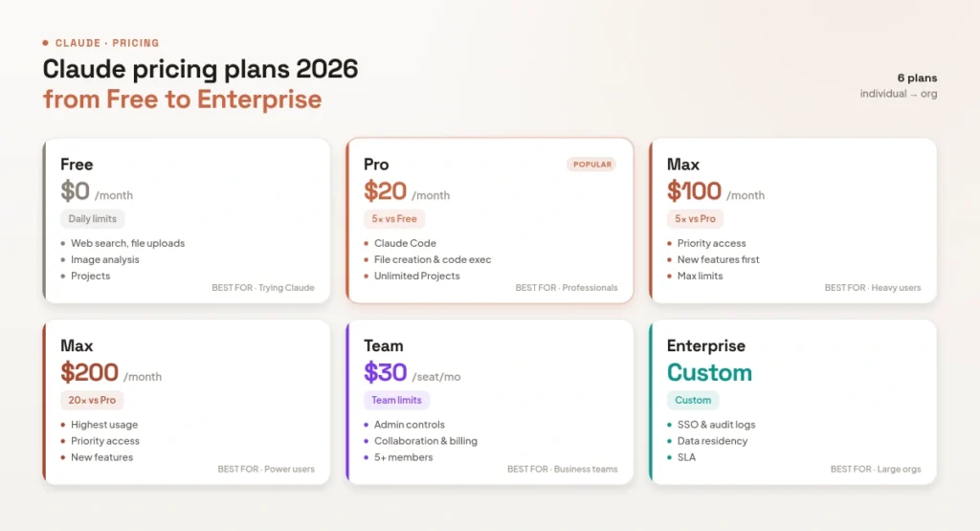
Task: Select the Admin controls feature bullet
Action: coord(410,424)
